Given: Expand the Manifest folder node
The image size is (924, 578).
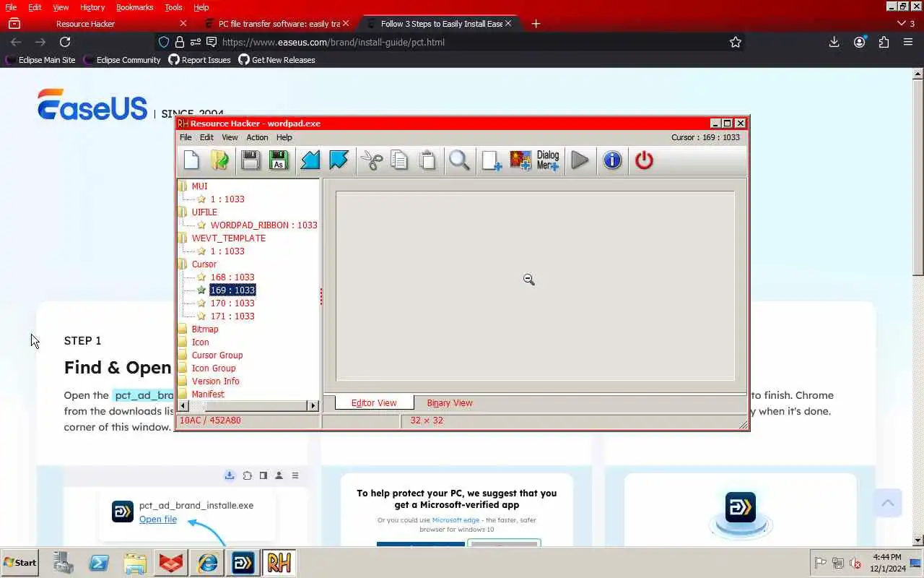Looking at the screenshot, I should [183, 394].
